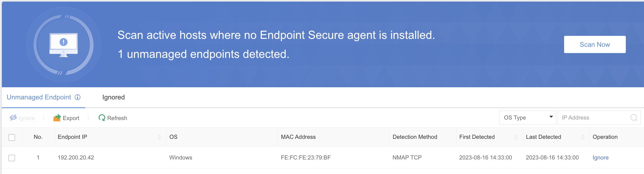Sort by Endpoint IP column arrows
The height and width of the screenshot is (174, 644).
(160, 137)
